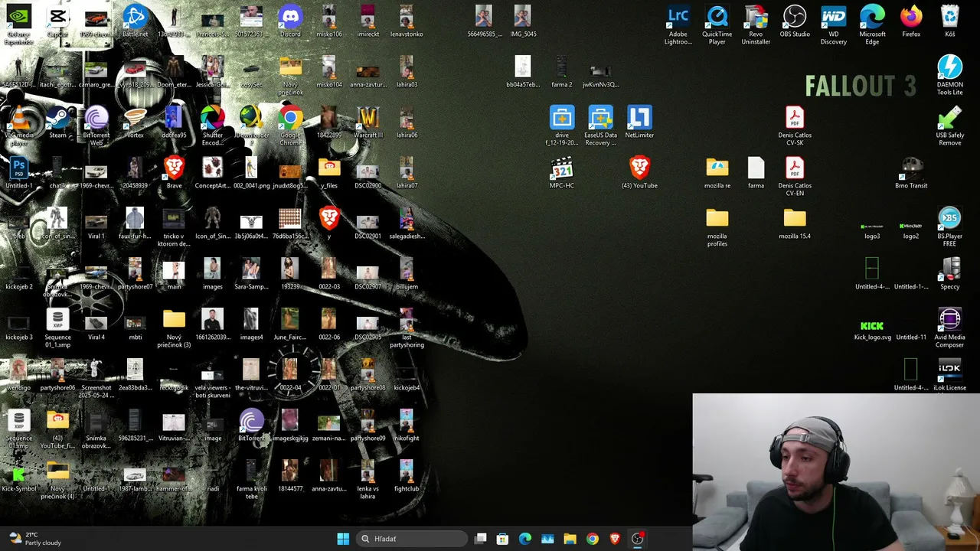The width and height of the screenshot is (980, 551).
Task: Select the Google Chrome desktop shortcut
Action: point(290,126)
